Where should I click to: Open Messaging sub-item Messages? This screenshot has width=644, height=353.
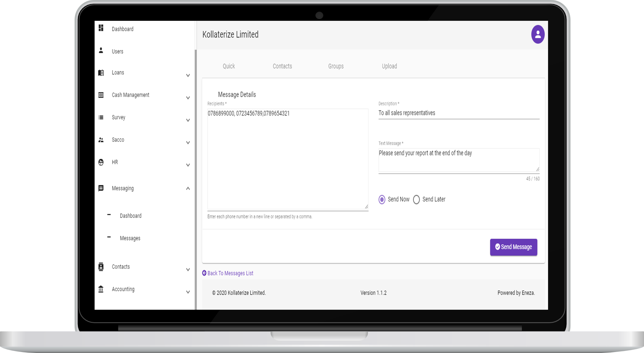(x=130, y=238)
